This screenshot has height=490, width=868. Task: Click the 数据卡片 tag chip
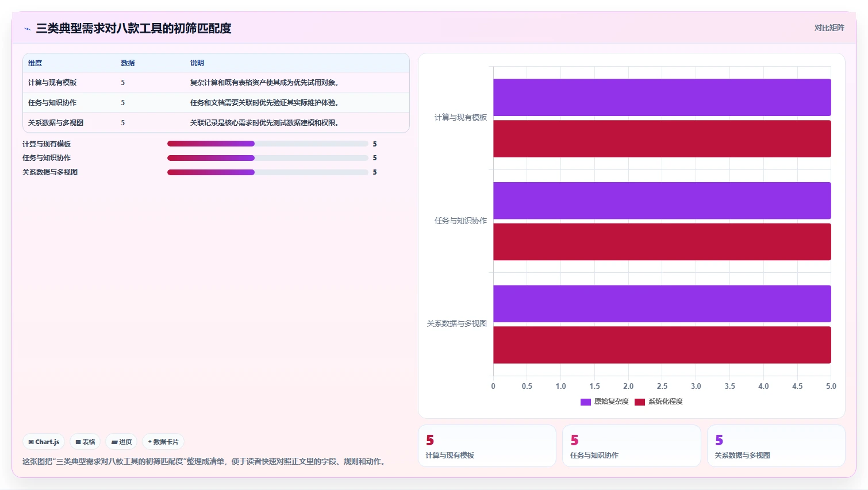point(163,442)
